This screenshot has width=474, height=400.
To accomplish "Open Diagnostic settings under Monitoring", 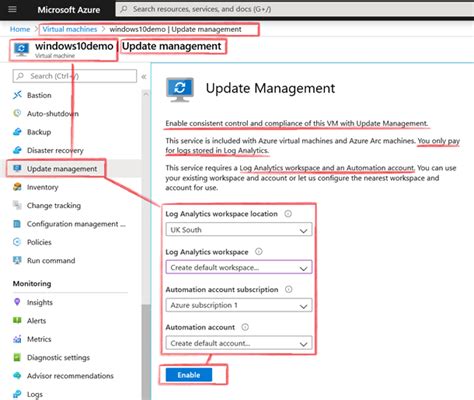I will click(x=58, y=358).
